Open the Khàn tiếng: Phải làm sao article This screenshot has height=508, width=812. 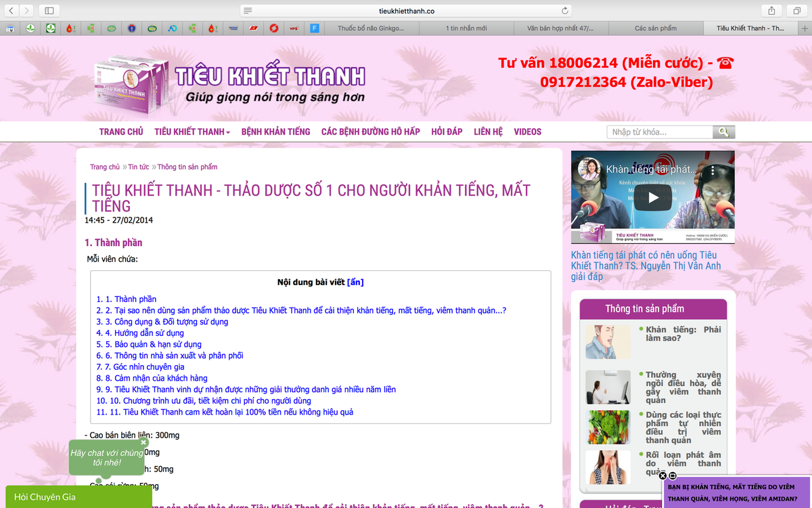tap(683, 333)
